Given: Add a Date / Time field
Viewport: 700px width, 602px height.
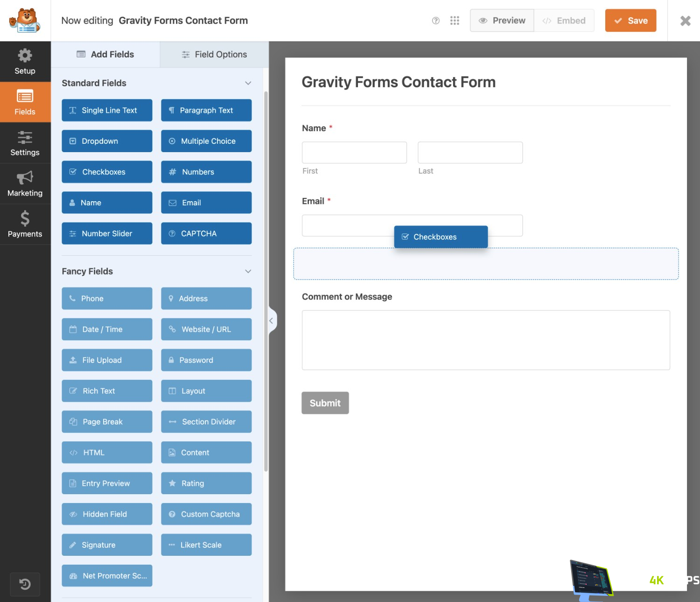Looking at the screenshot, I should coord(107,329).
